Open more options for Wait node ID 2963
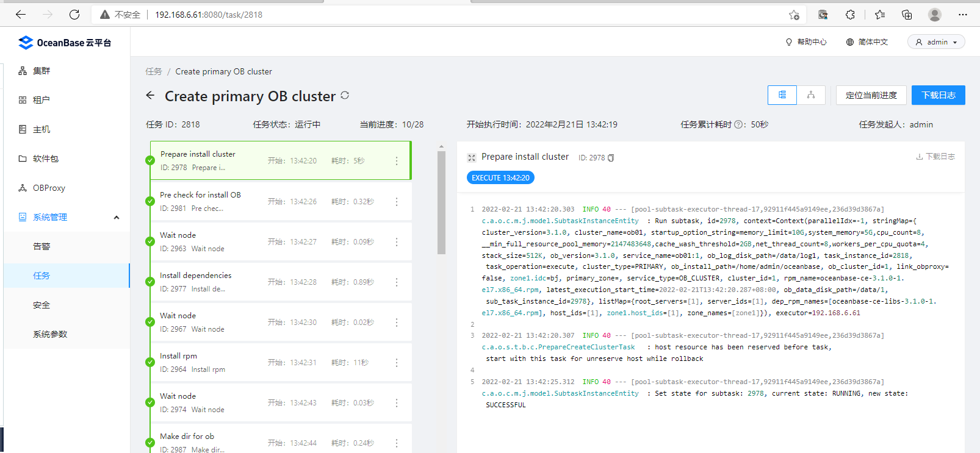This screenshot has width=980, height=453. tap(397, 242)
